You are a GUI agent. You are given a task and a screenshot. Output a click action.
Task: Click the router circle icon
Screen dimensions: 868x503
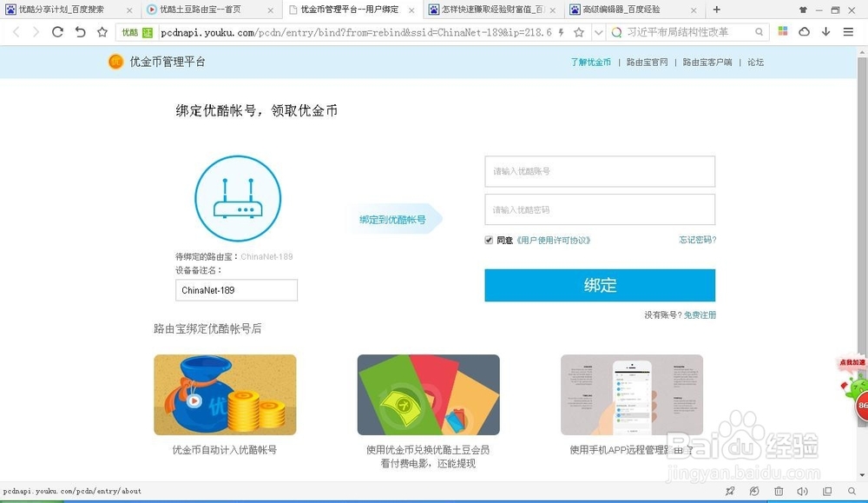pyautogui.click(x=238, y=198)
